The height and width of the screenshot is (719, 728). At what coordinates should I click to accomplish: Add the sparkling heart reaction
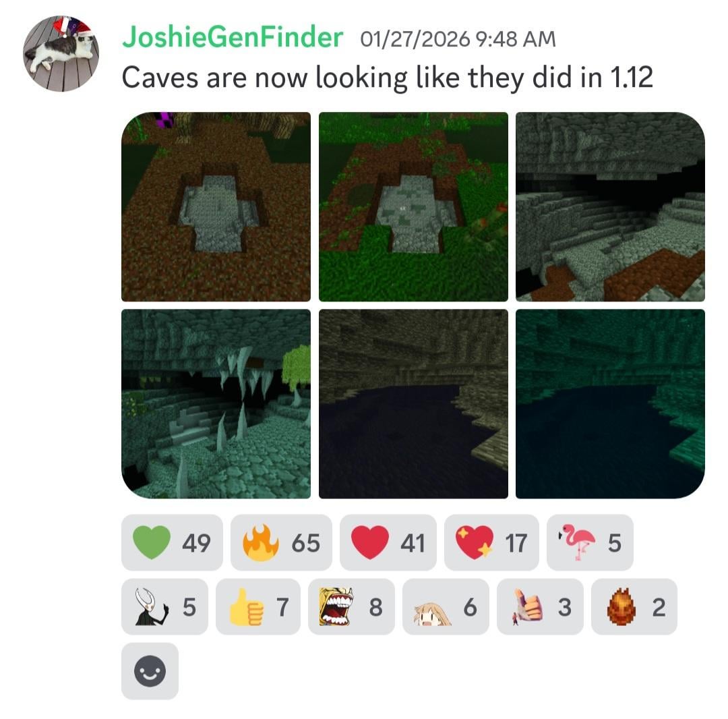[x=491, y=542]
